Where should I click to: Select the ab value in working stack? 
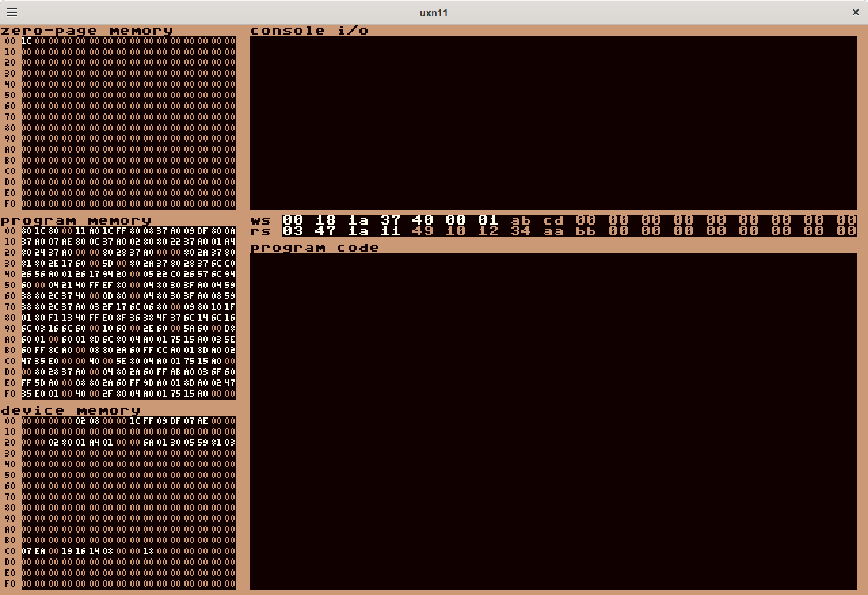coord(521,220)
